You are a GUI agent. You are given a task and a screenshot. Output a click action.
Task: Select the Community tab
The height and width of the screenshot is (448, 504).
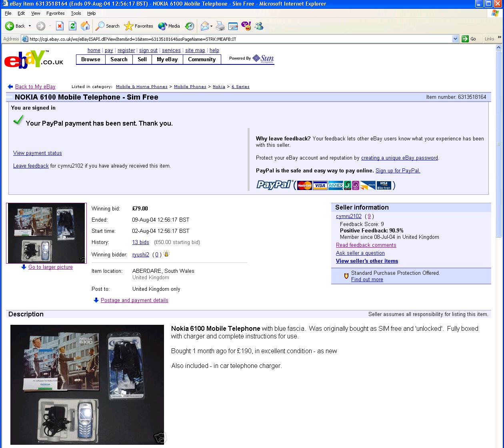pyautogui.click(x=202, y=59)
